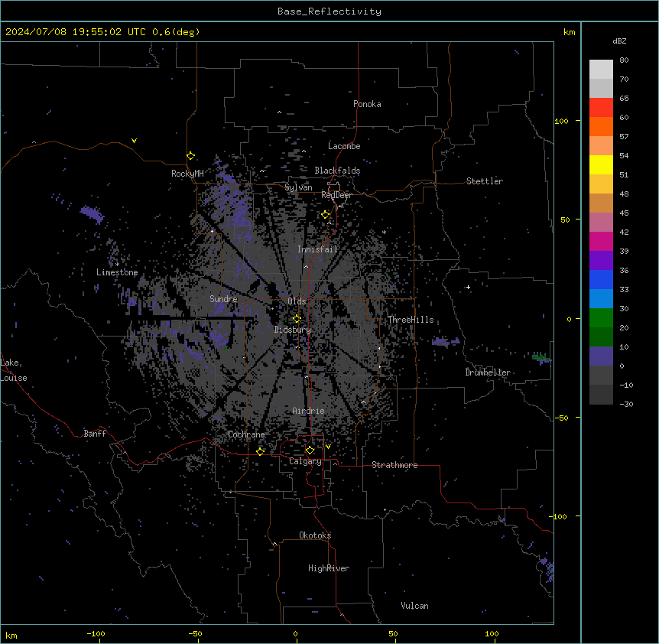Screen dimensions: 659x644
Task: Click the Limestone label
Action: [117, 272]
